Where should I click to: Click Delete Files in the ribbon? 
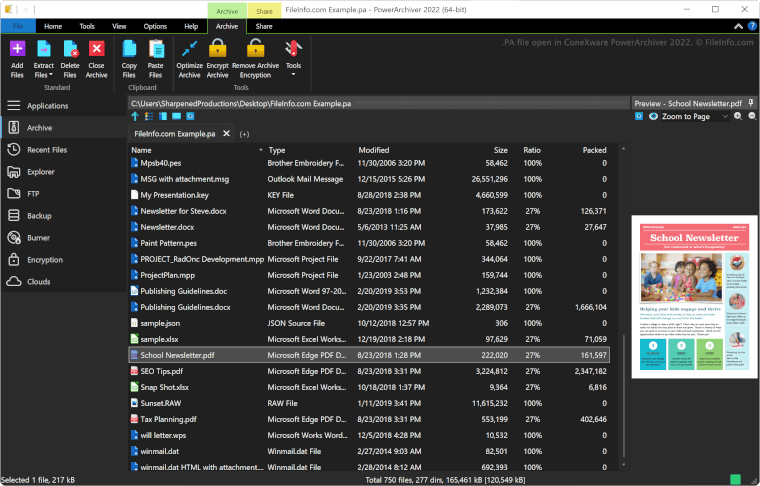[70, 50]
